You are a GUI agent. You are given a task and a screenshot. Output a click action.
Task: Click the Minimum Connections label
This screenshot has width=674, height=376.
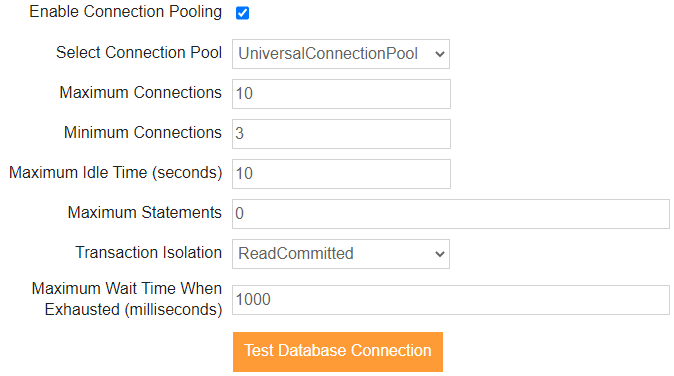point(143,132)
